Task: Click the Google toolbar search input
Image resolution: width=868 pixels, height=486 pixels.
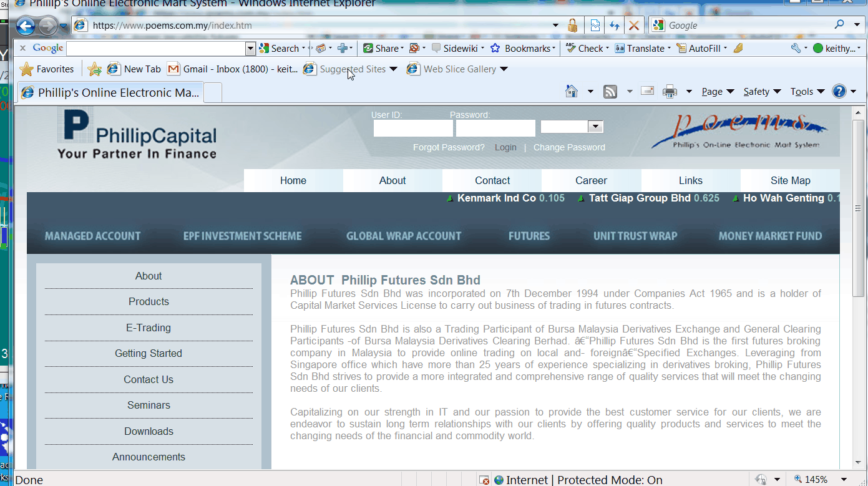Action: click(x=156, y=48)
